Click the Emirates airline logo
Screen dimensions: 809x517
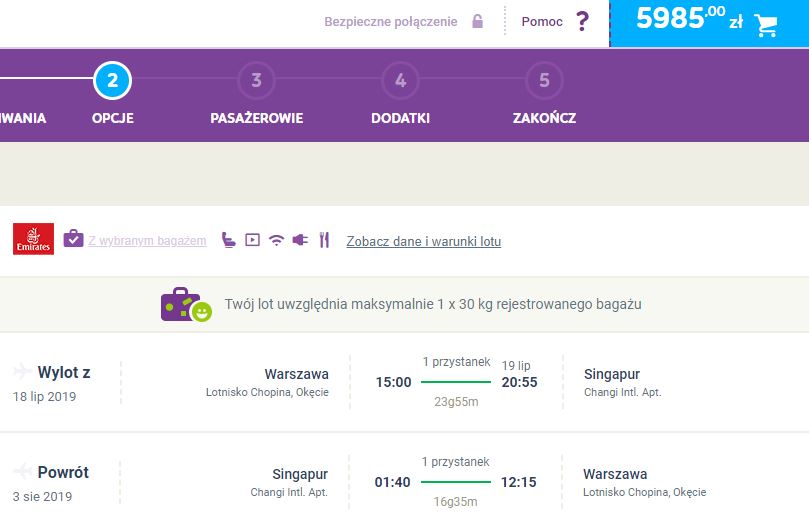coord(34,239)
